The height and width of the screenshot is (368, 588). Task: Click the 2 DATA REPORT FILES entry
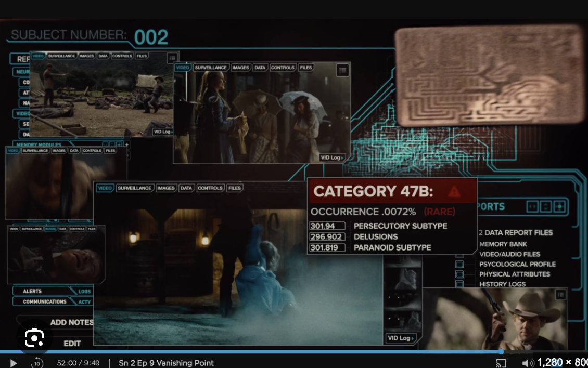click(516, 233)
